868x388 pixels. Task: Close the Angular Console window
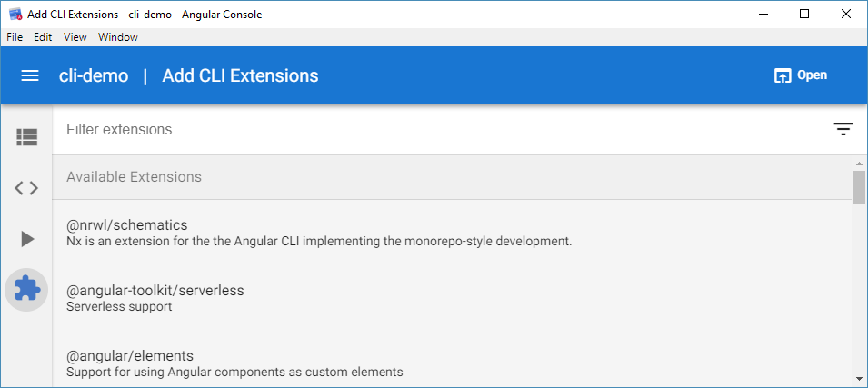(x=846, y=15)
